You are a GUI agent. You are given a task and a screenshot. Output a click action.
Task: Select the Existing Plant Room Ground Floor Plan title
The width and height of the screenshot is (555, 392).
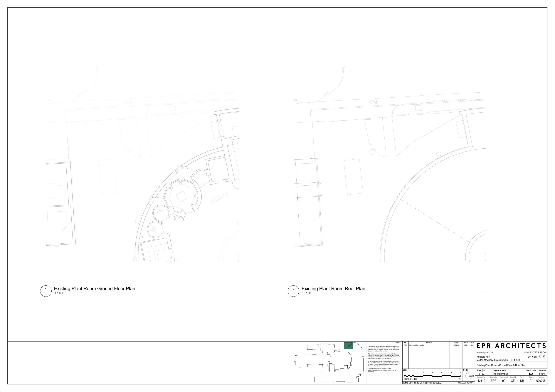(95, 289)
